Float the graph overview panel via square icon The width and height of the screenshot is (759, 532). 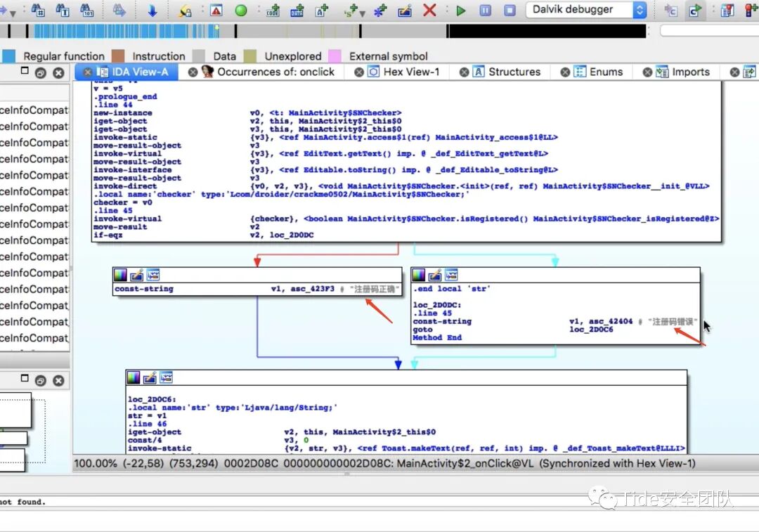point(25,378)
